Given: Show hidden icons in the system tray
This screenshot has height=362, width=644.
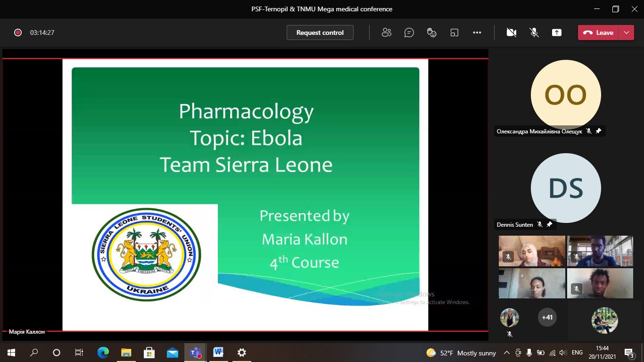Looking at the screenshot, I should pyautogui.click(x=507, y=353).
